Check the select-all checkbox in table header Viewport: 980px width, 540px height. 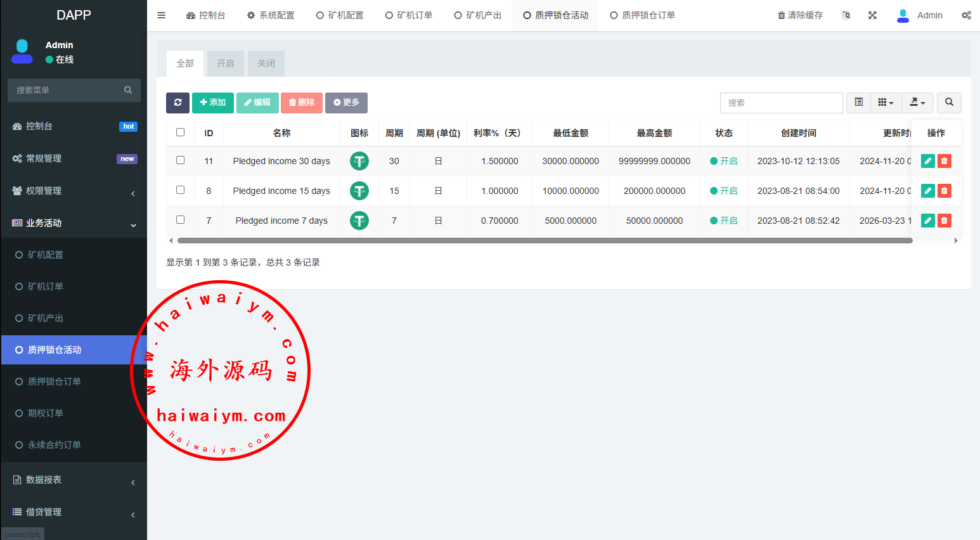coord(181,132)
